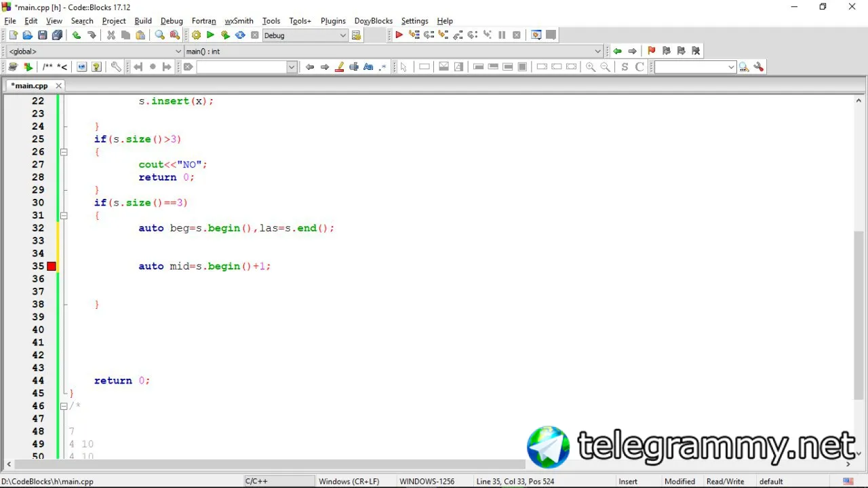Click the Copy icon
Image resolution: width=868 pixels, height=488 pixels.
tap(126, 35)
